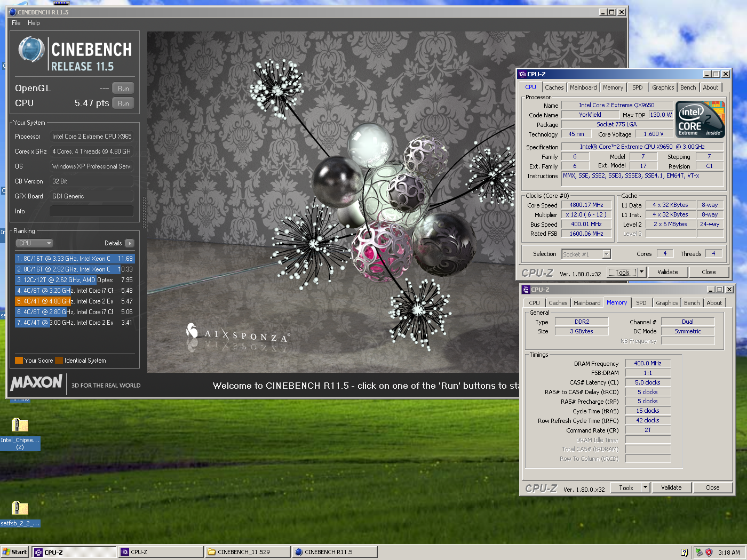The height and width of the screenshot is (560, 747).
Task: Switch to second CPU-Z taskbar button
Action: click(161, 552)
